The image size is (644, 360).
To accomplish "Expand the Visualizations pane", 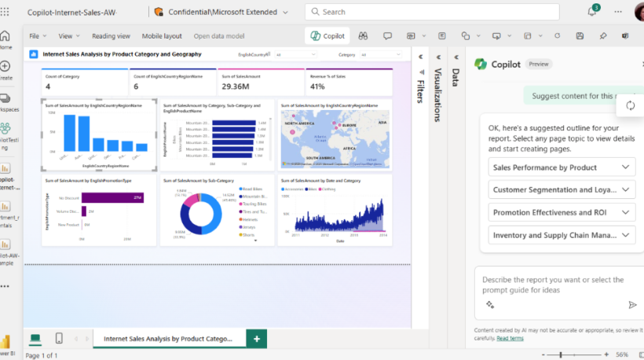I will (x=439, y=57).
